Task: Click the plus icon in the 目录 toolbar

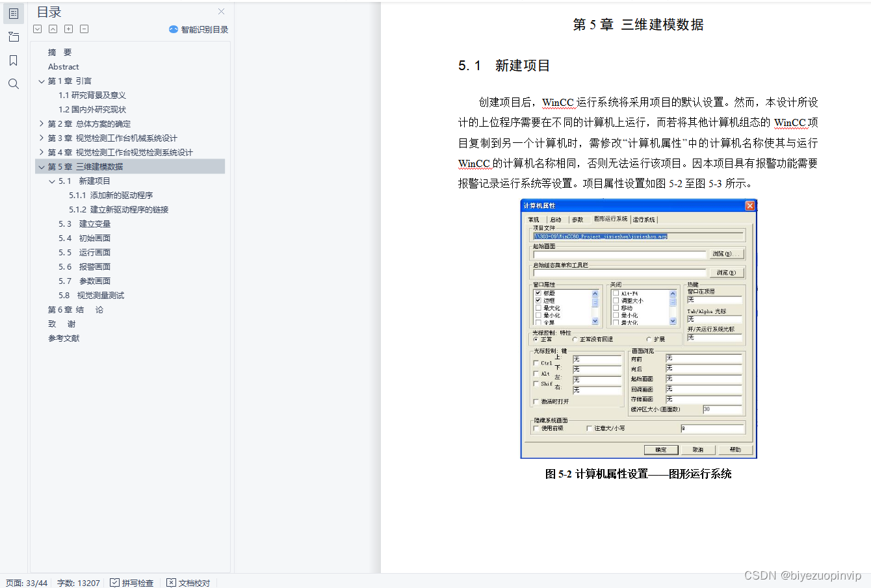Action: click(x=68, y=29)
